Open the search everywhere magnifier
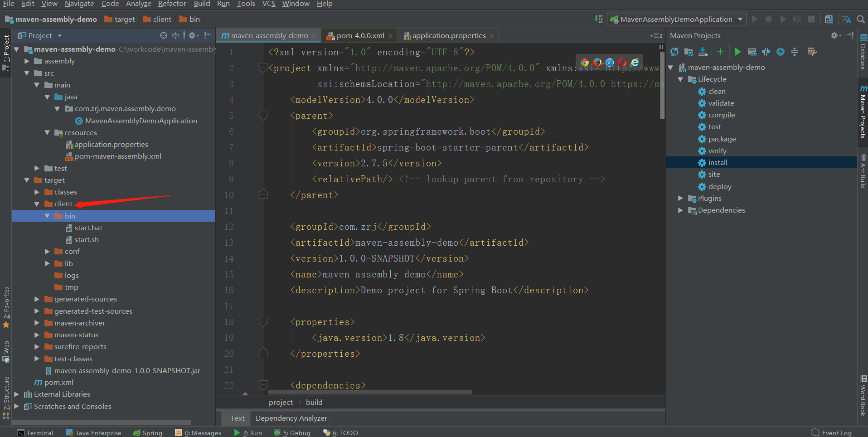Screen dimensions: 868x437 861,19
